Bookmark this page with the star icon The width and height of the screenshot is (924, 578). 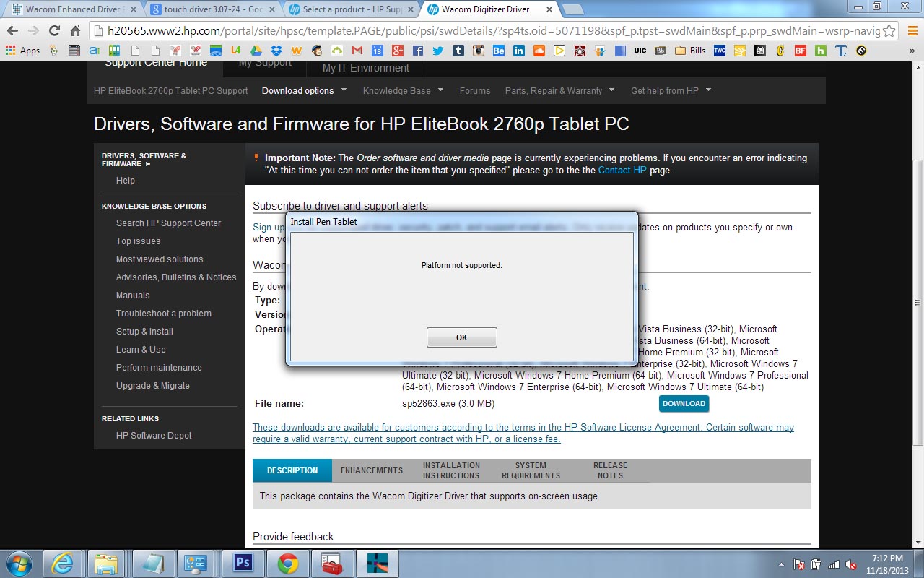889,30
